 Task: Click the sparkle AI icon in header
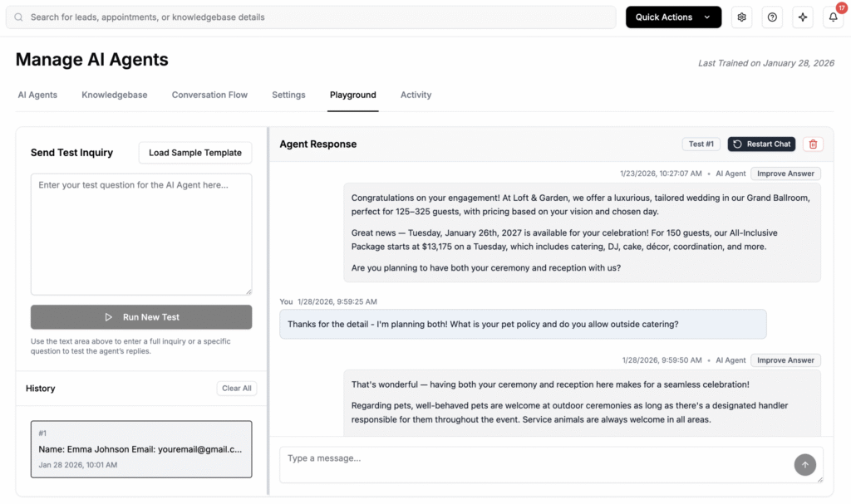[x=802, y=17]
